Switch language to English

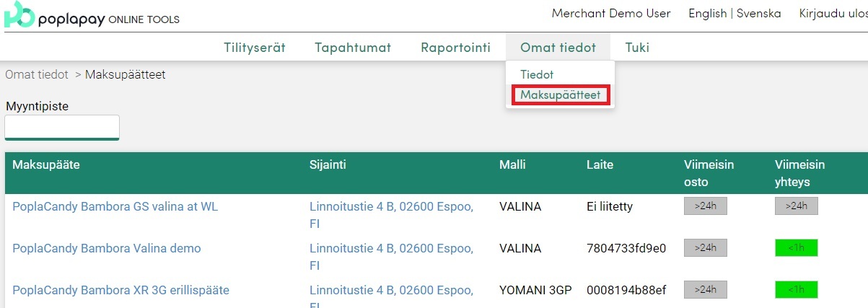tap(707, 14)
